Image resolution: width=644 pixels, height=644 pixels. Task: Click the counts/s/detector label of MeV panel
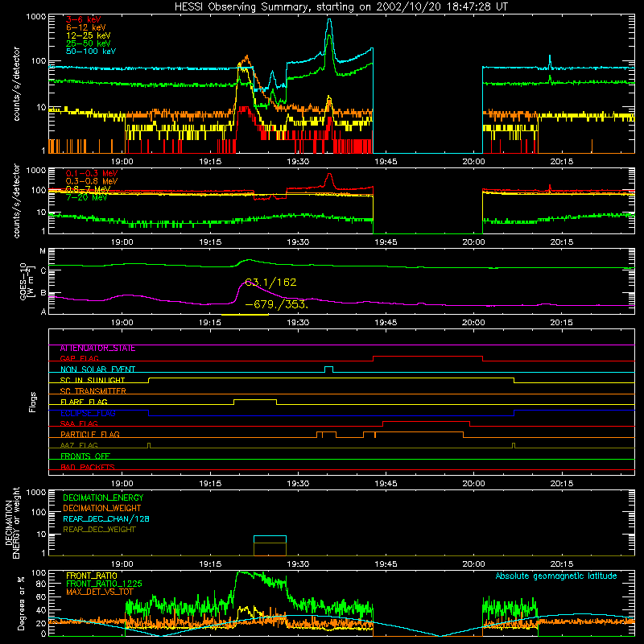(16, 200)
